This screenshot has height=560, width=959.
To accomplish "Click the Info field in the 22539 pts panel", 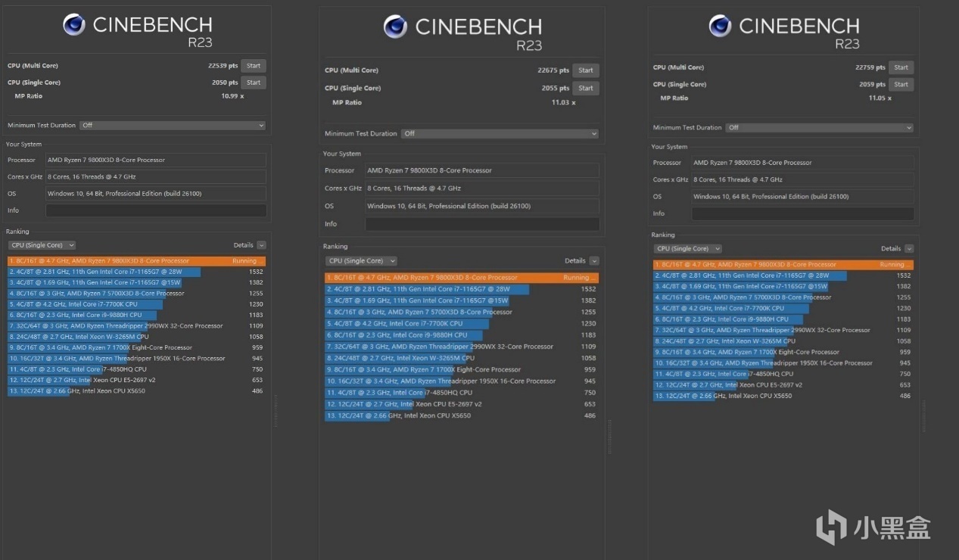I will 156,210.
